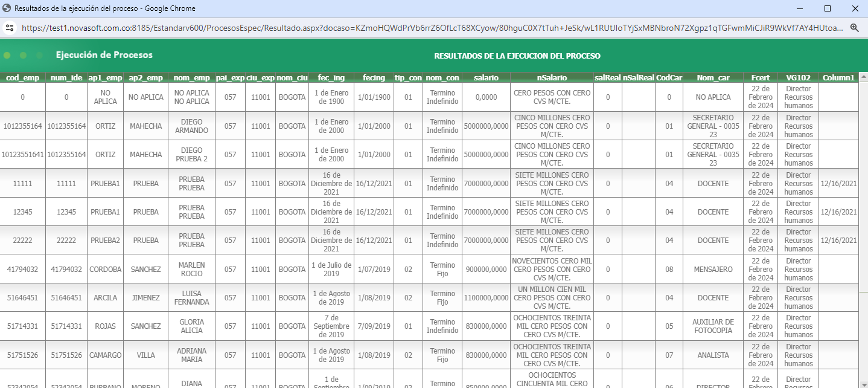868x388 pixels.
Task: Click 'NOVECIENTOS CERO MIL' salary text cell
Action: [552, 270]
